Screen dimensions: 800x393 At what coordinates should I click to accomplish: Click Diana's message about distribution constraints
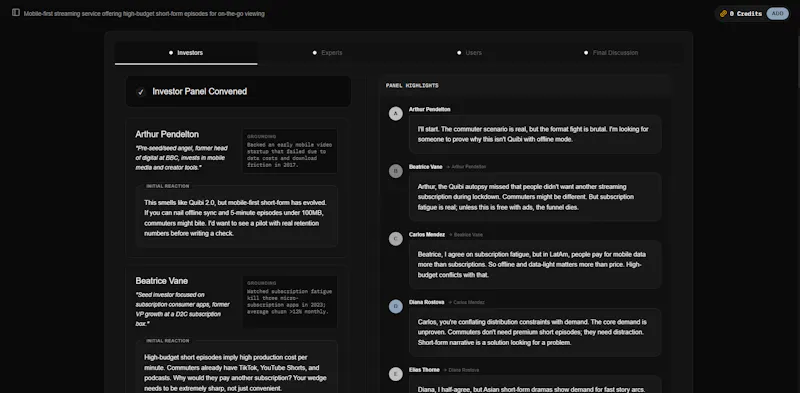535,332
